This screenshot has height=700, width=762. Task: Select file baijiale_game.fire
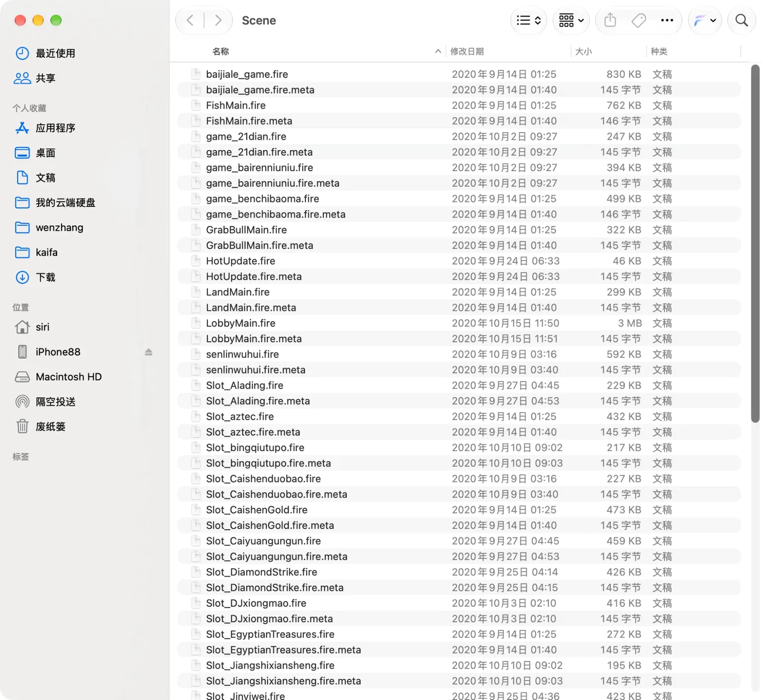point(459,74)
